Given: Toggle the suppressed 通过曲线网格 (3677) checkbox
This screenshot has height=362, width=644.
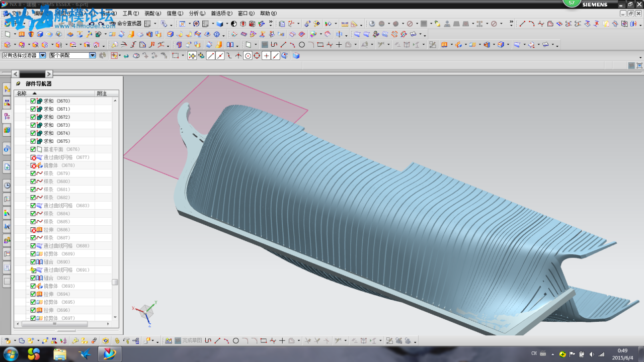Looking at the screenshot, I should click(33, 157).
